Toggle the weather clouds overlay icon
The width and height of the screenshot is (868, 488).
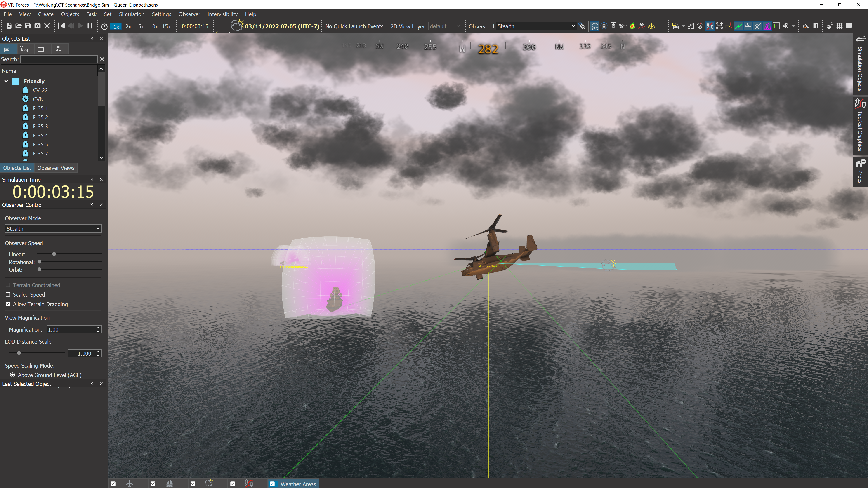click(594, 26)
